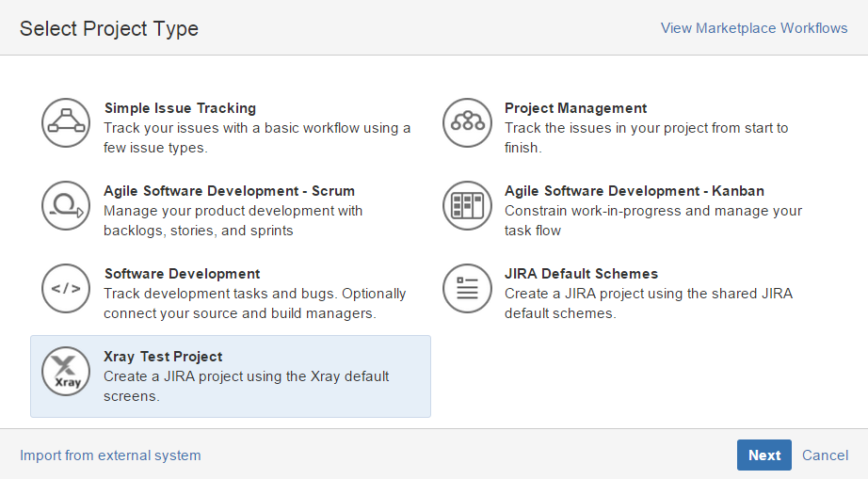Select the Simple Issue Tracking title
Screen dimensions: 868x479
pos(180,108)
